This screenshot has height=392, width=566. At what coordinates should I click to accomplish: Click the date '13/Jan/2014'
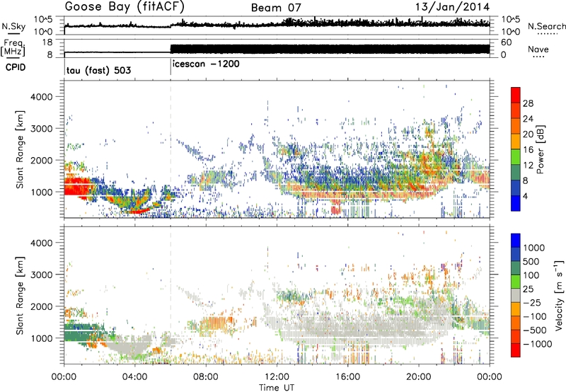click(x=452, y=7)
